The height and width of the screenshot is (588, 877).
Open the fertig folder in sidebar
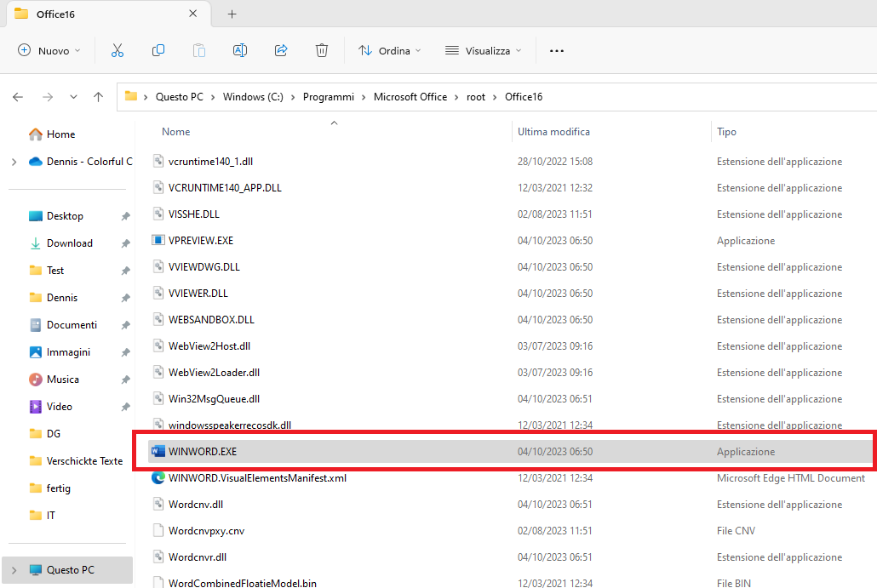pyautogui.click(x=58, y=488)
